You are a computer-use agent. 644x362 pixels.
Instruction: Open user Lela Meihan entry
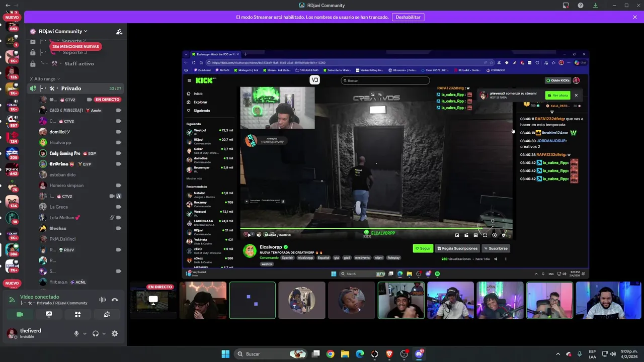point(80,217)
